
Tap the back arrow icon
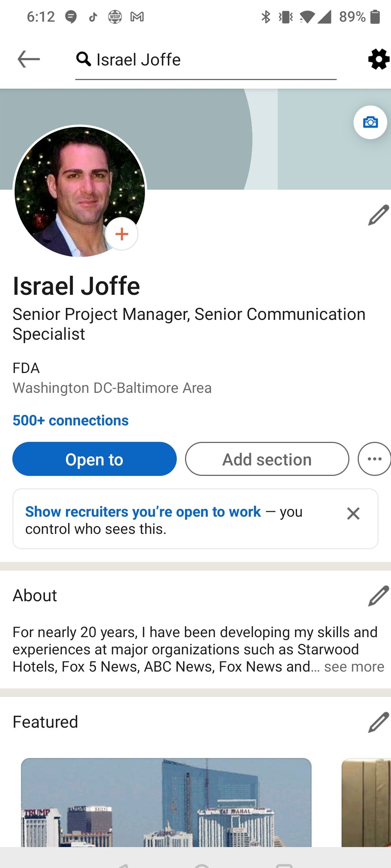(x=29, y=59)
